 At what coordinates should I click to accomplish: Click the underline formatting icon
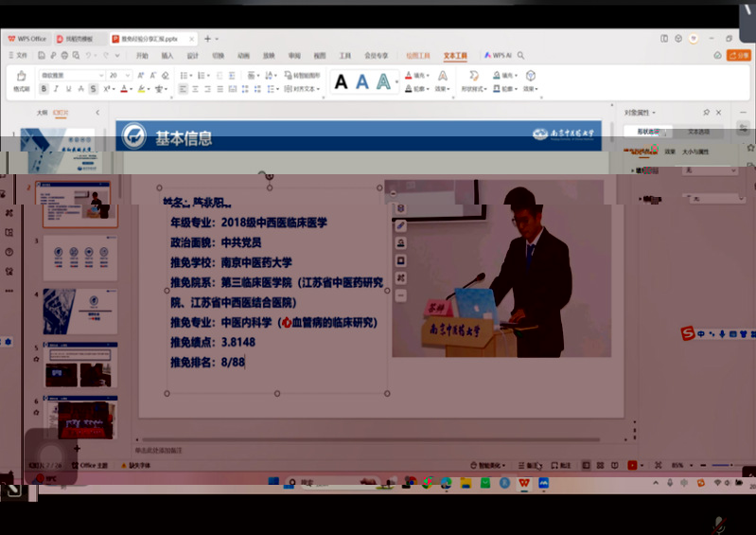click(x=68, y=89)
